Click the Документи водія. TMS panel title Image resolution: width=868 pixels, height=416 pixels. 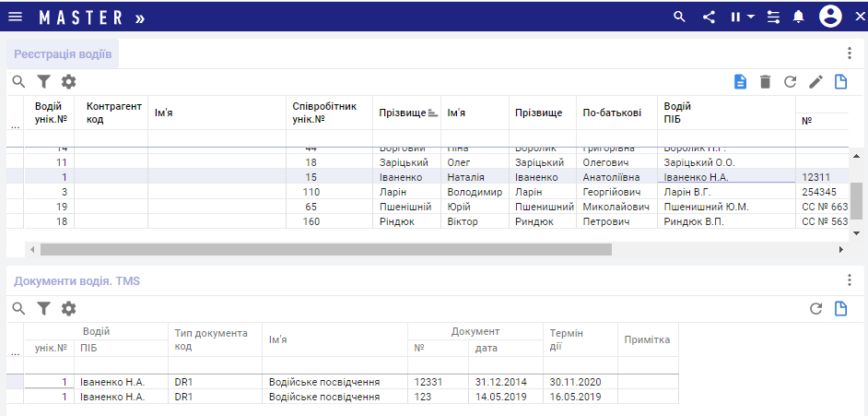pos(76,280)
